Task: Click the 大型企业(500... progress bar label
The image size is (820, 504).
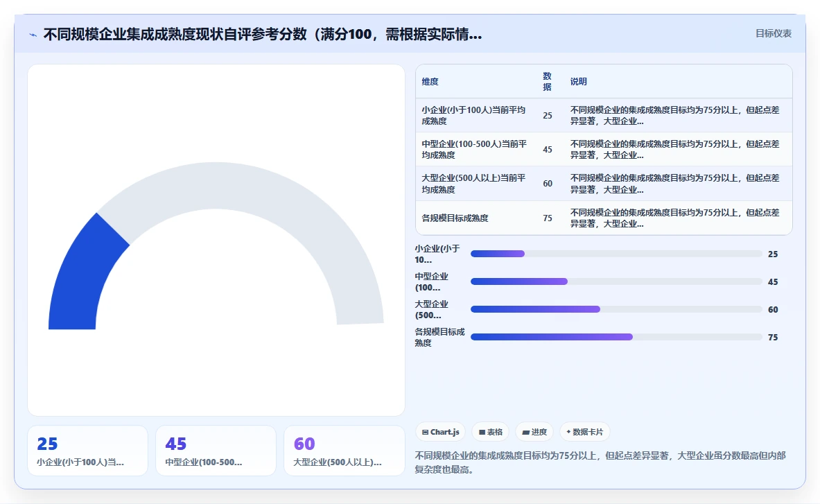Action: pos(432,309)
